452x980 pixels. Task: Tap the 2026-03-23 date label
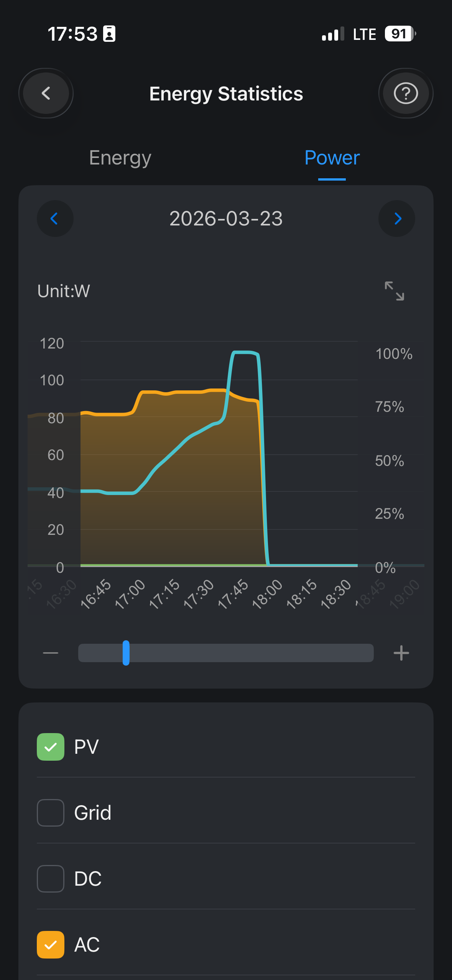click(226, 219)
